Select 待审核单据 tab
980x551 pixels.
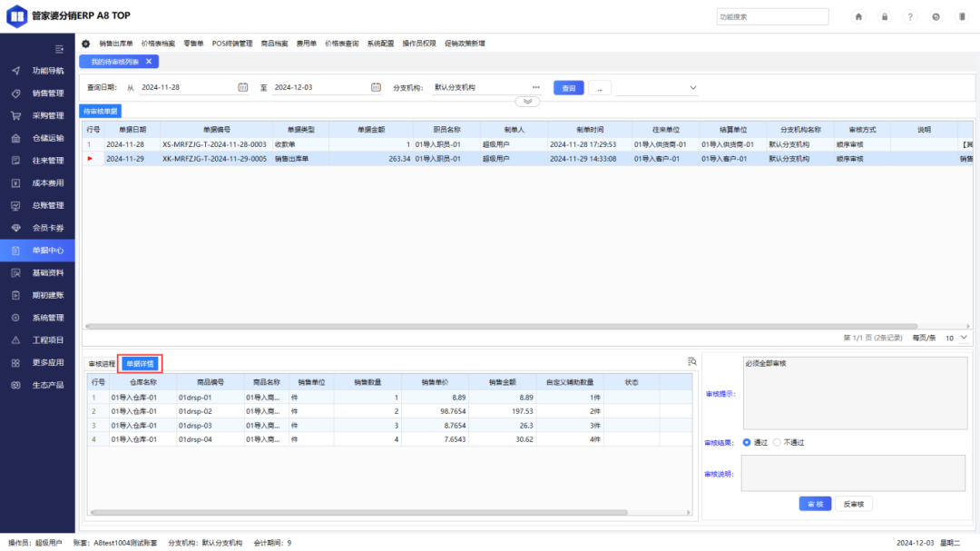(x=100, y=112)
